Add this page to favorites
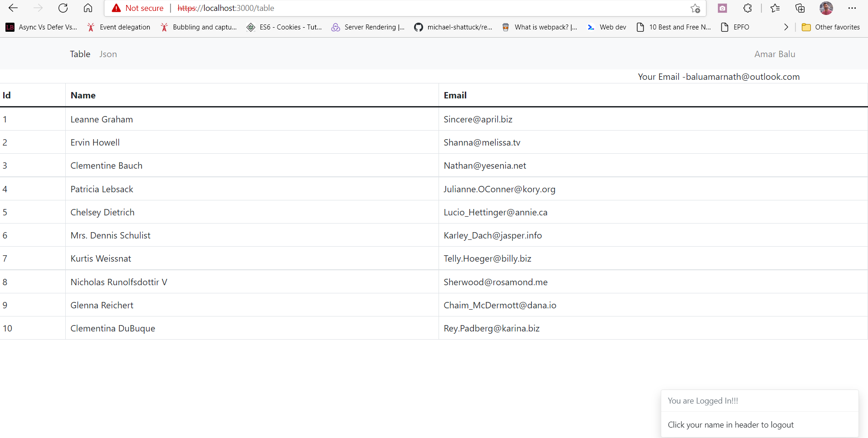This screenshot has width=868, height=438. pos(695,9)
